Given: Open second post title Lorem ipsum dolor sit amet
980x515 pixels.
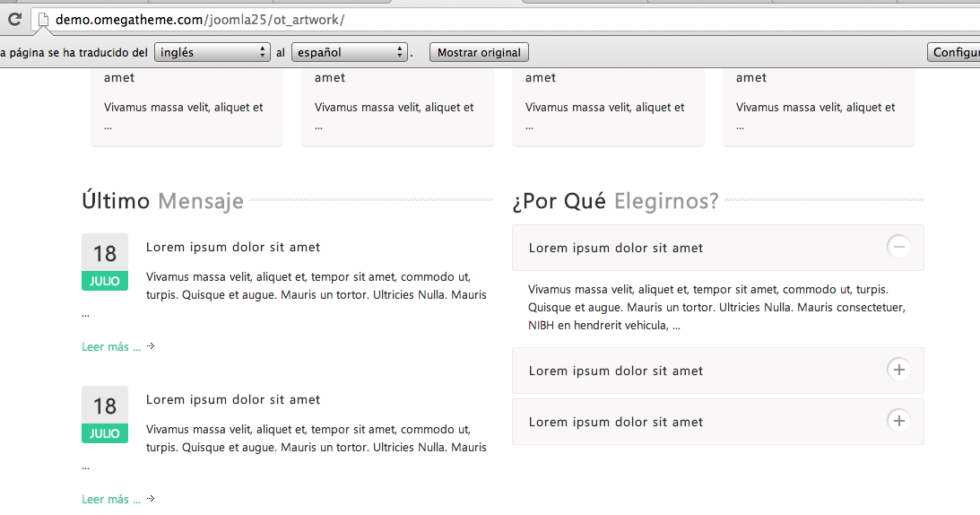Looking at the screenshot, I should (233, 400).
